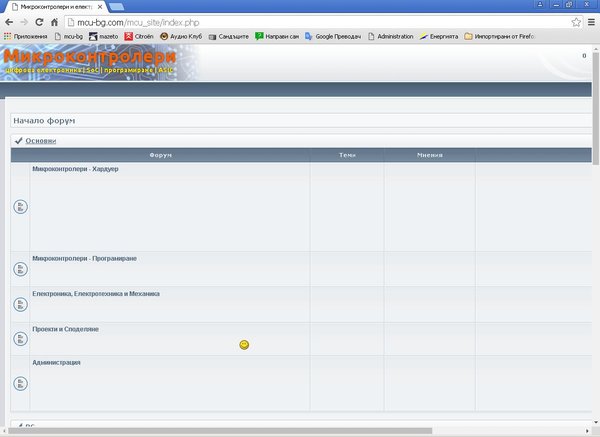Click the browser Back arrow
This screenshot has width=600, height=437.
point(9,22)
